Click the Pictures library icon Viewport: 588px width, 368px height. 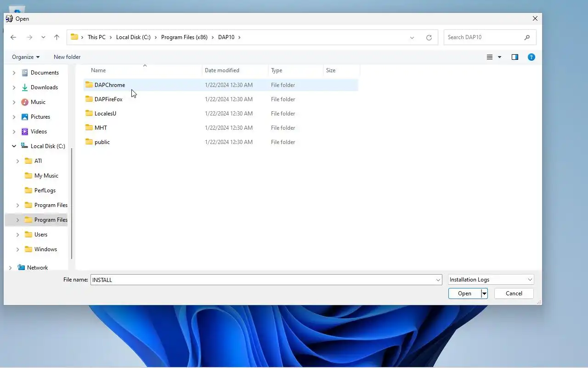[x=25, y=117]
